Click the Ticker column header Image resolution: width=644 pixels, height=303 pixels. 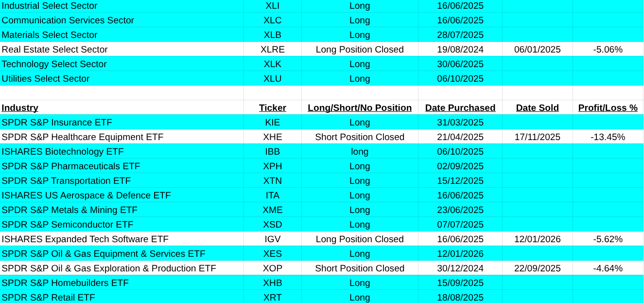pyautogui.click(x=272, y=108)
